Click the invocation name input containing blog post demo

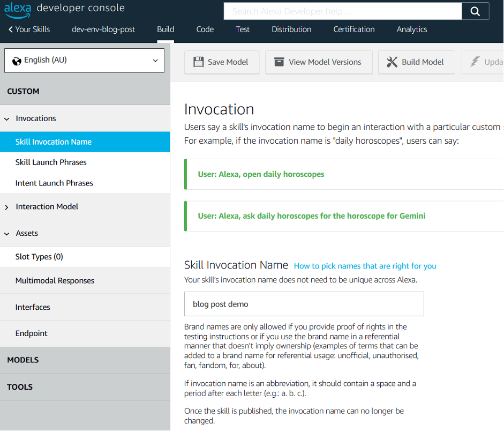click(304, 304)
